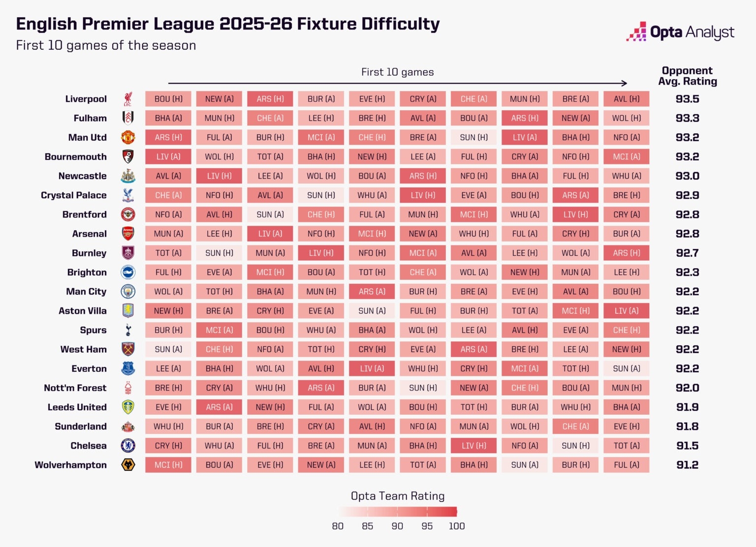Click Aston Villa's tenth fixture LIV (A)

627,311
